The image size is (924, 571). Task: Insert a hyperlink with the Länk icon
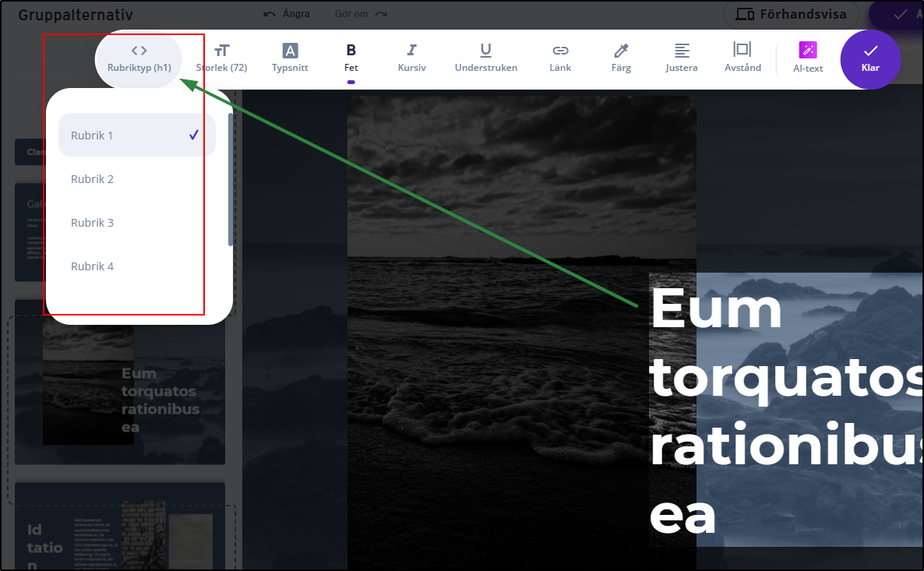pos(559,58)
